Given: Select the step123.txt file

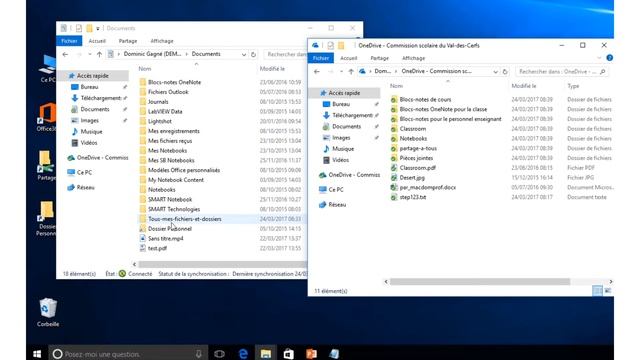Looking at the screenshot, I should pos(413,197).
